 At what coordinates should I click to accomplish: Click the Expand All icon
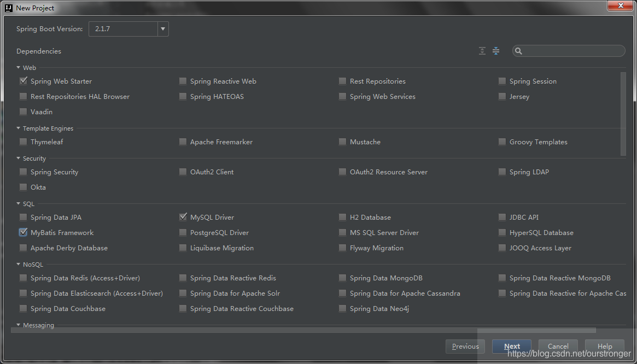coord(482,51)
